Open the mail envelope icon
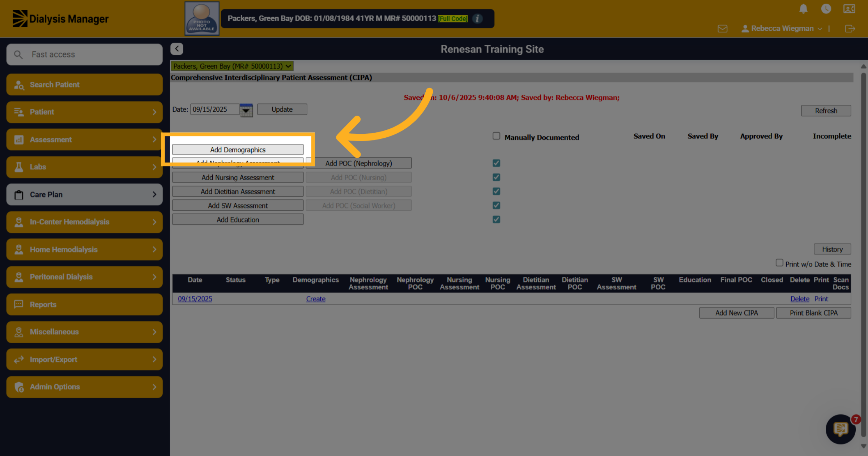This screenshot has height=456, width=868. tap(722, 29)
